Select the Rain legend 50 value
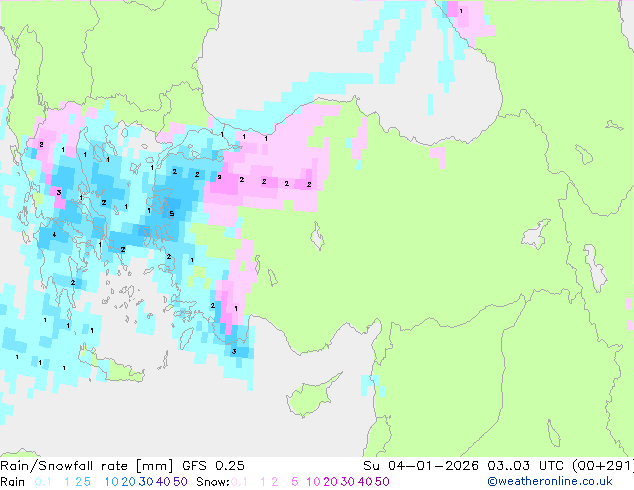 pyautogui.click(x=180, y=482)
